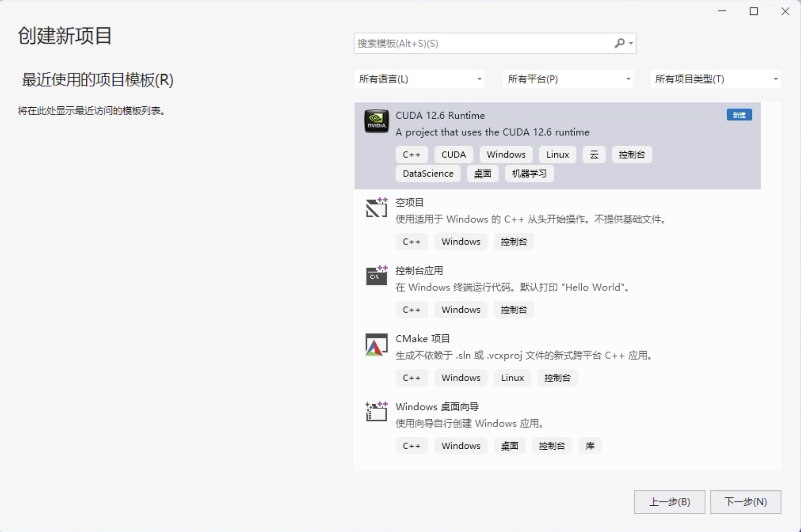Click the 最近使用的项目模板(R) heading
This screenshot has width=801, height=532.
[x=98, y=80]
